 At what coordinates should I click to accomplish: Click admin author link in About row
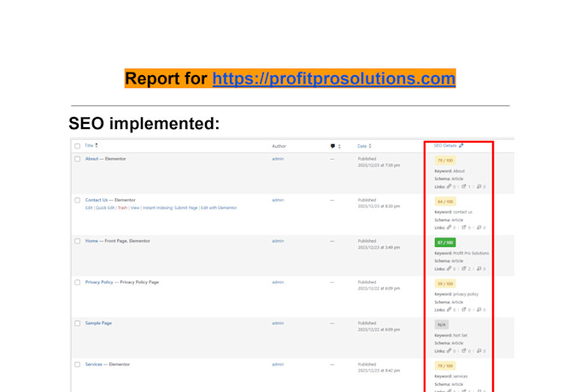coord(278,159)
